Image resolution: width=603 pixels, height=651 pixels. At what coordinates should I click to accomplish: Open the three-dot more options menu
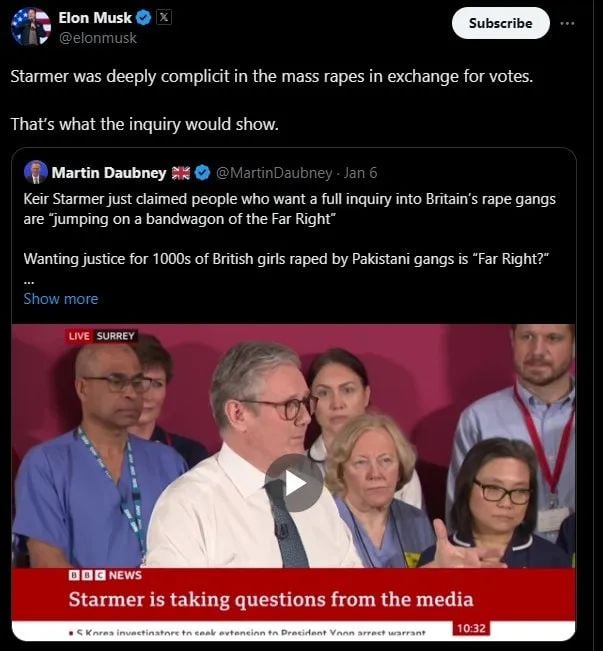pos(567,23)
